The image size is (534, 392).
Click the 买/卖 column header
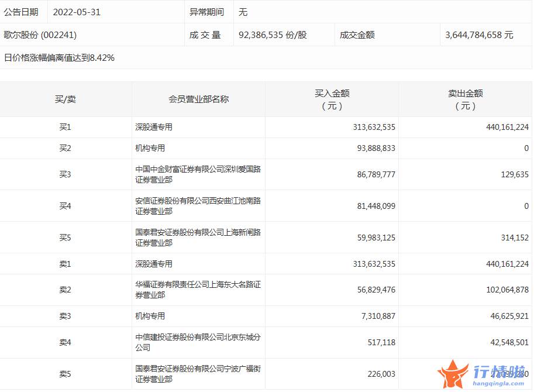[x=66, y=99]
